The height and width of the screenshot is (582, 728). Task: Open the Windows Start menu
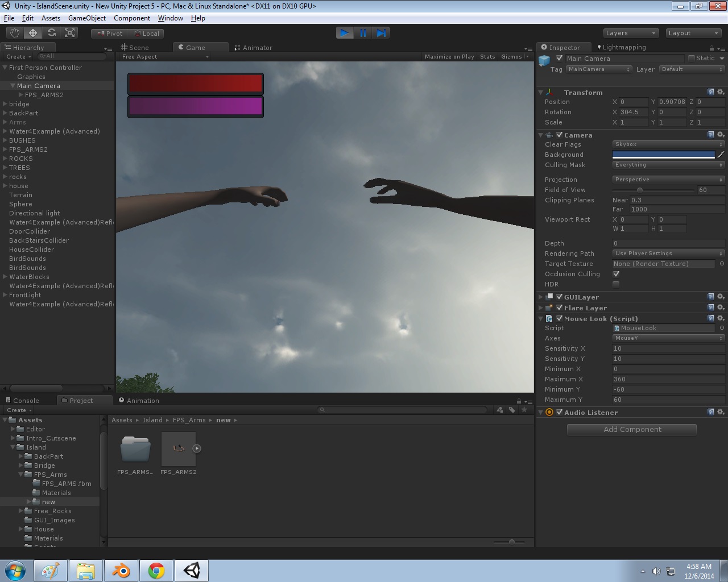point(15,571)
